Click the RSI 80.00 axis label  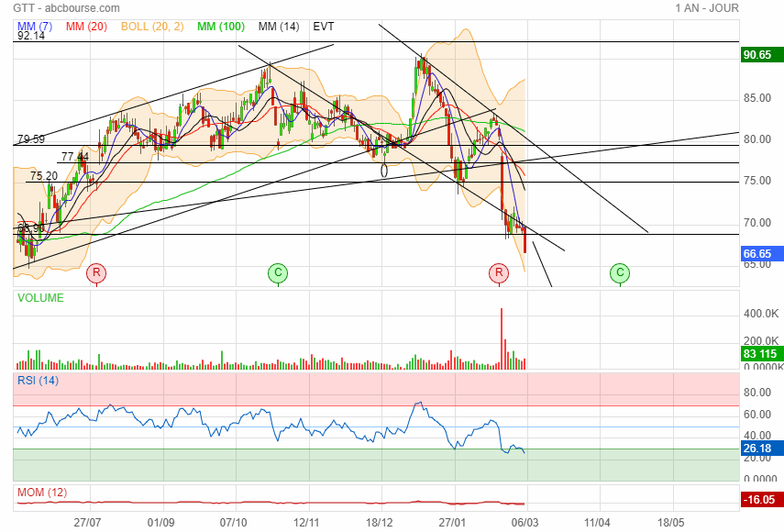757,393
